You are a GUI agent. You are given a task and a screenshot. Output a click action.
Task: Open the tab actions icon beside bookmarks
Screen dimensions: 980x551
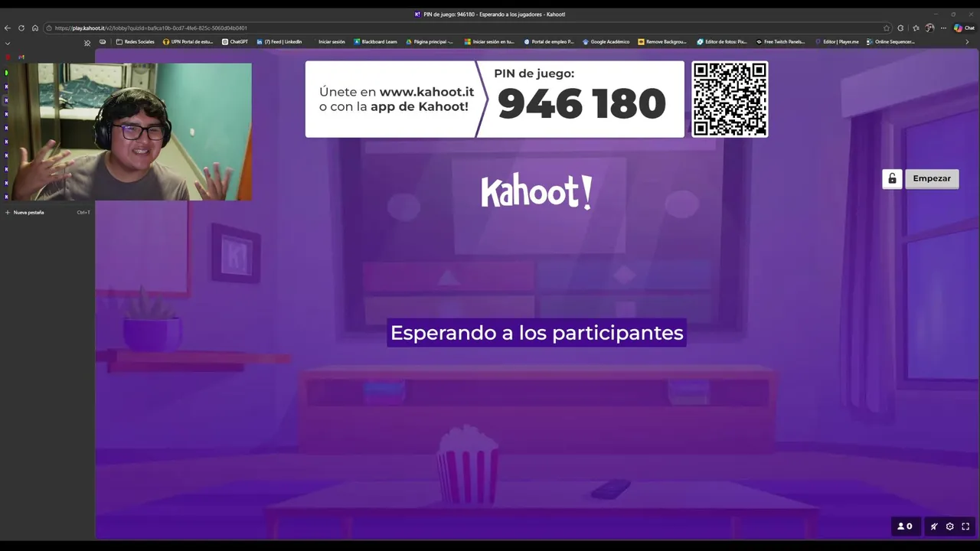pyautogui.click(x=103, y=41)
